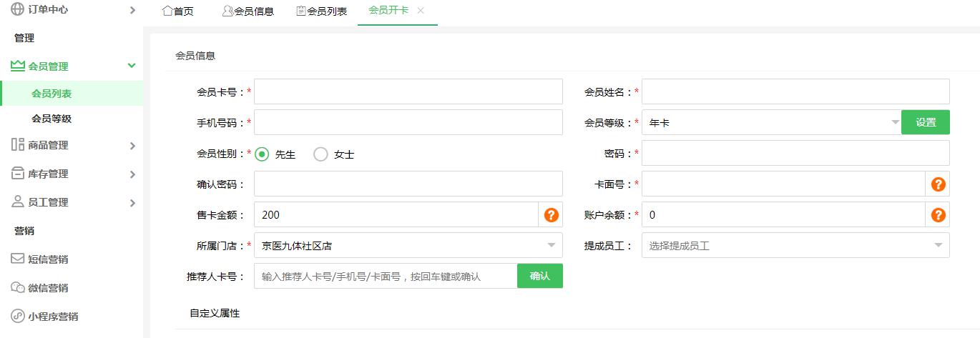Click the green 确认 button for referrer
Image resolution: width=980 pixels, height=338 pixels.
(539, 276)
